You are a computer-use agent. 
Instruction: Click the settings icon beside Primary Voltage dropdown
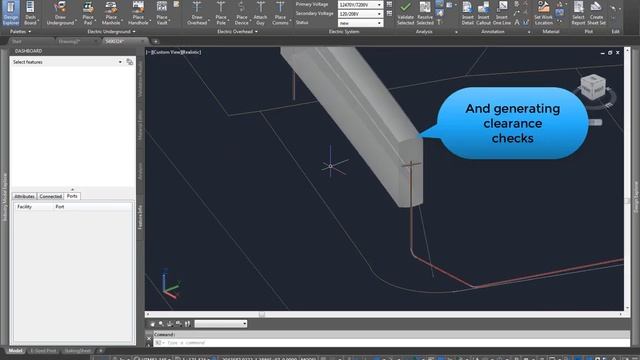click(389, 4)
